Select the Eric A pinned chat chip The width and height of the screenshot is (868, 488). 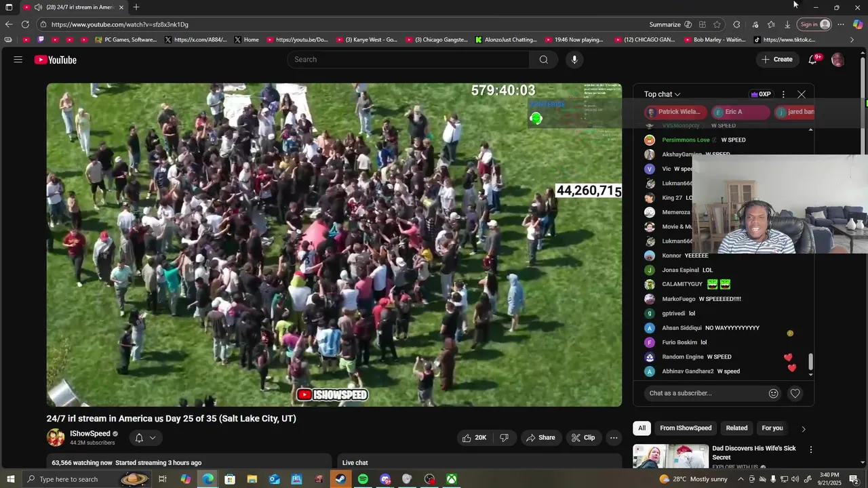pos(741,112)
